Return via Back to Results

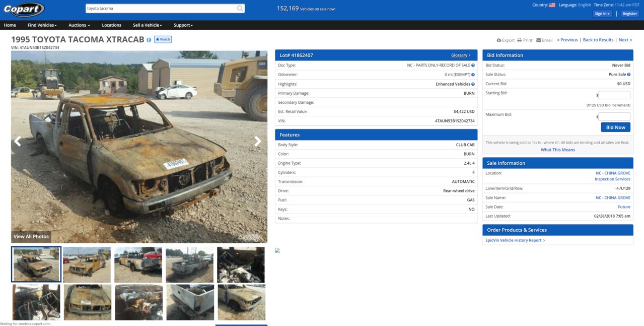click(x=598, y=40)
